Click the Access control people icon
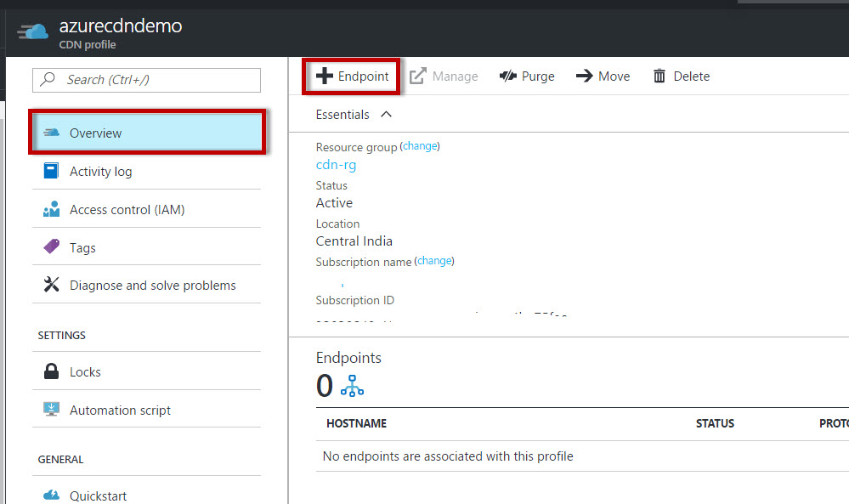Viewport: 849px width, 504px height. tap(52, 209)
